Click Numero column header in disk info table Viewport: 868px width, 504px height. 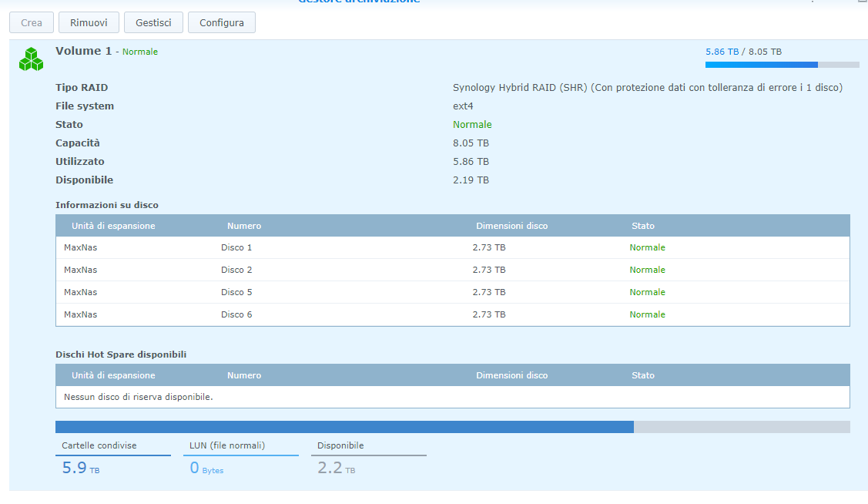click(x=244, y=226)
